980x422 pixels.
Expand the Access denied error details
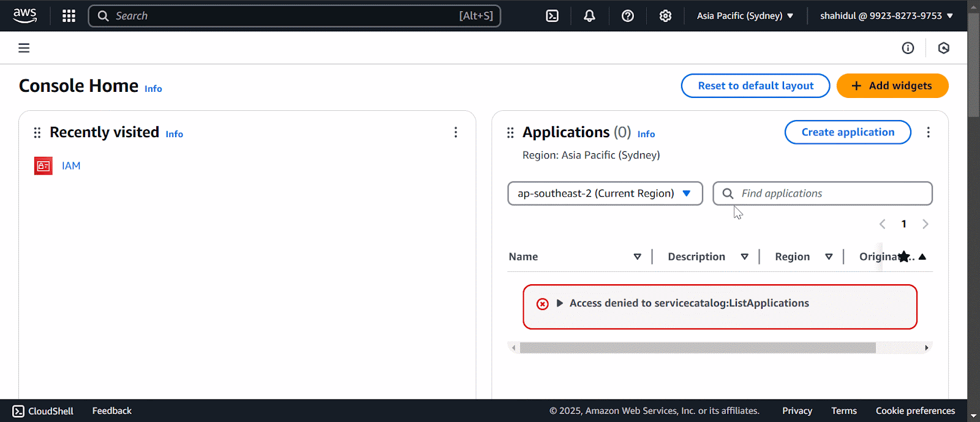click(x=559, y=303)
